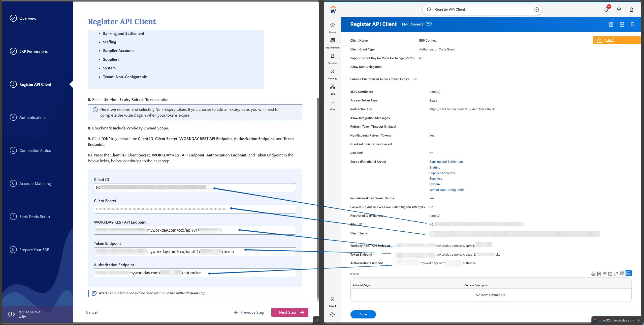Click the alert warning triangle icon

tap(599, 40)
